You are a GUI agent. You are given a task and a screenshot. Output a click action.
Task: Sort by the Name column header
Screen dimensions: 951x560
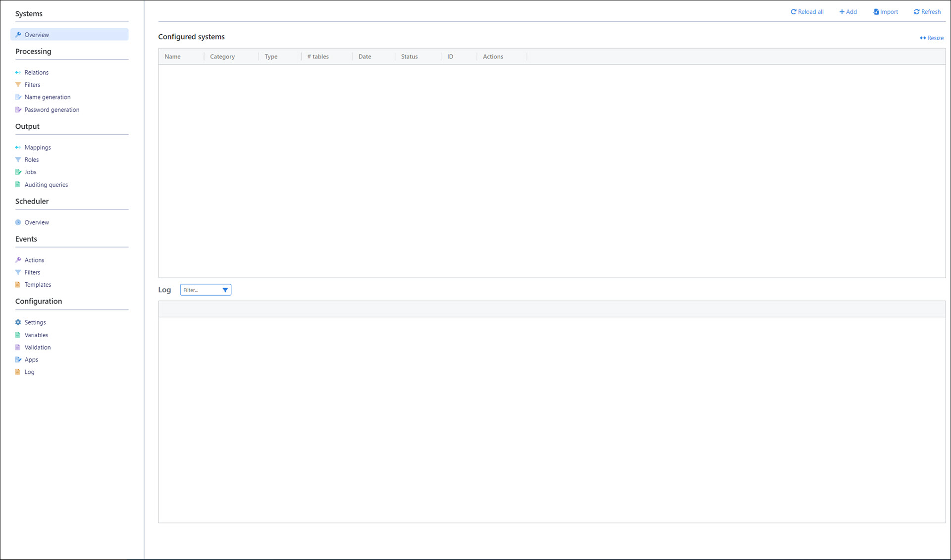(x=172, y=56)
